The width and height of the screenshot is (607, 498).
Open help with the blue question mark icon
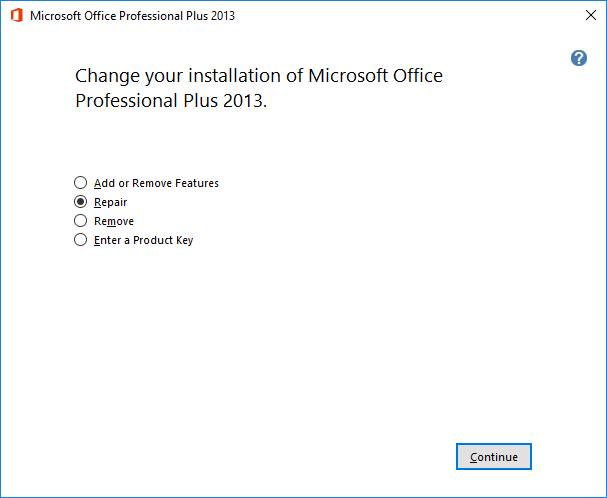point(578,58)
